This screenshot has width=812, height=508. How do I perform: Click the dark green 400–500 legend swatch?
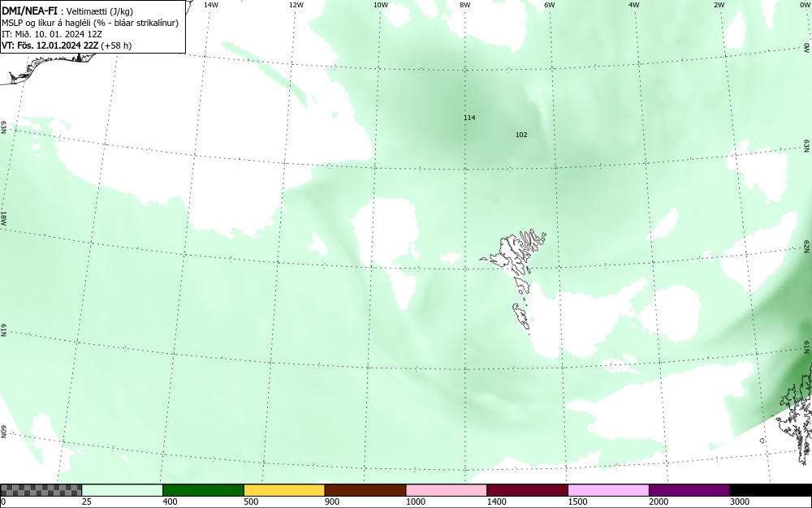[x=203, y=490]
